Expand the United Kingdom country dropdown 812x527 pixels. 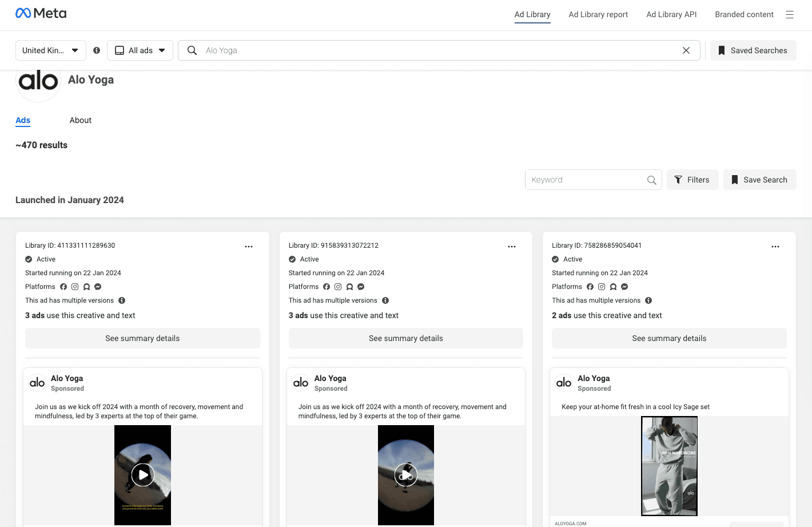50,50
